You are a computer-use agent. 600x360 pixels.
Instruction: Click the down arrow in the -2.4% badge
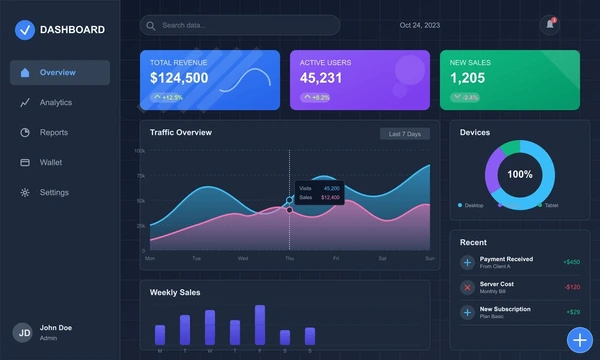(457, 97)
